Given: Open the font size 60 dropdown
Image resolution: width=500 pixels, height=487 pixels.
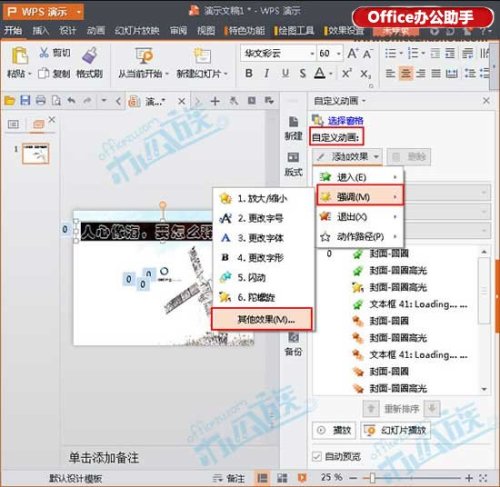Looking at the screenshot, I should click(x=339, y=53).
